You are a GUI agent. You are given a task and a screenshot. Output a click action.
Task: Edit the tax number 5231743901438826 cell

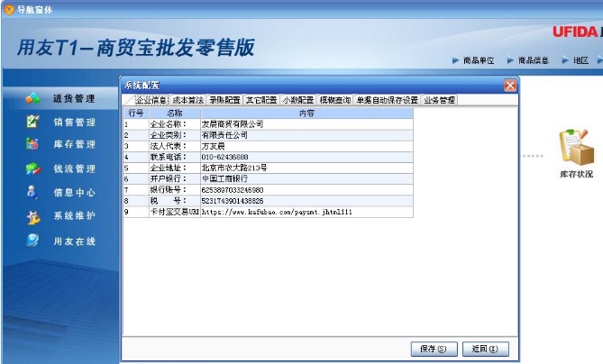click(306, 201)
